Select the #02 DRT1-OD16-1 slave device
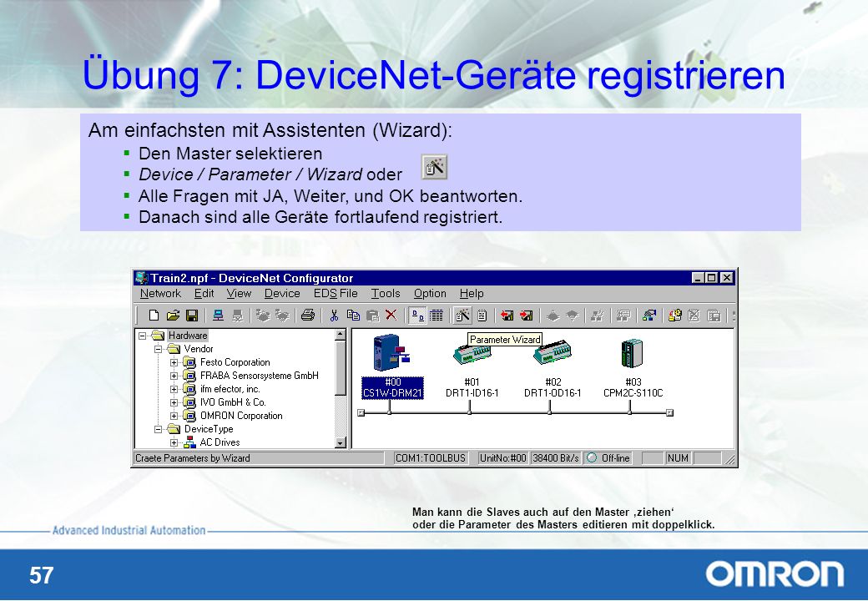The image size is (868, 601). (553, 370)
